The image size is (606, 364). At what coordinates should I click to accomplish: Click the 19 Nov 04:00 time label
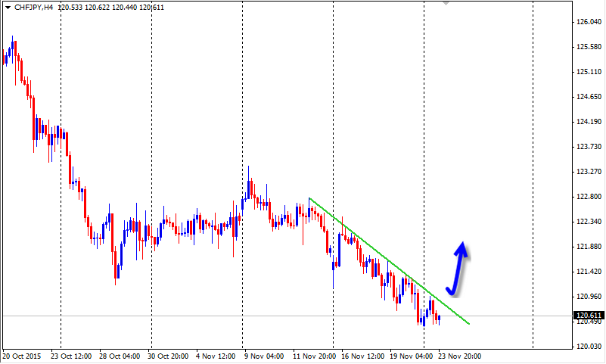click(x=412, y=356)
